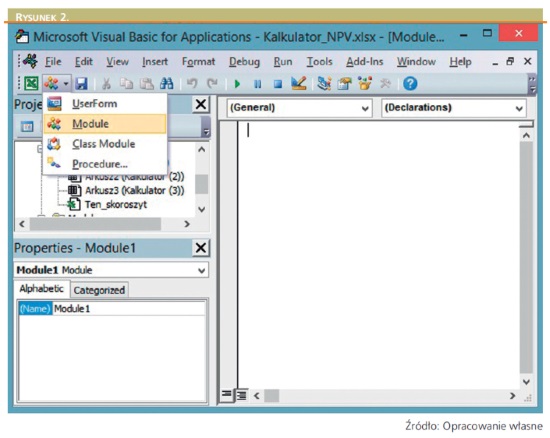
Task: Click View Microsoft Excel toolbar icon
Action: click(x=31, y=83)
